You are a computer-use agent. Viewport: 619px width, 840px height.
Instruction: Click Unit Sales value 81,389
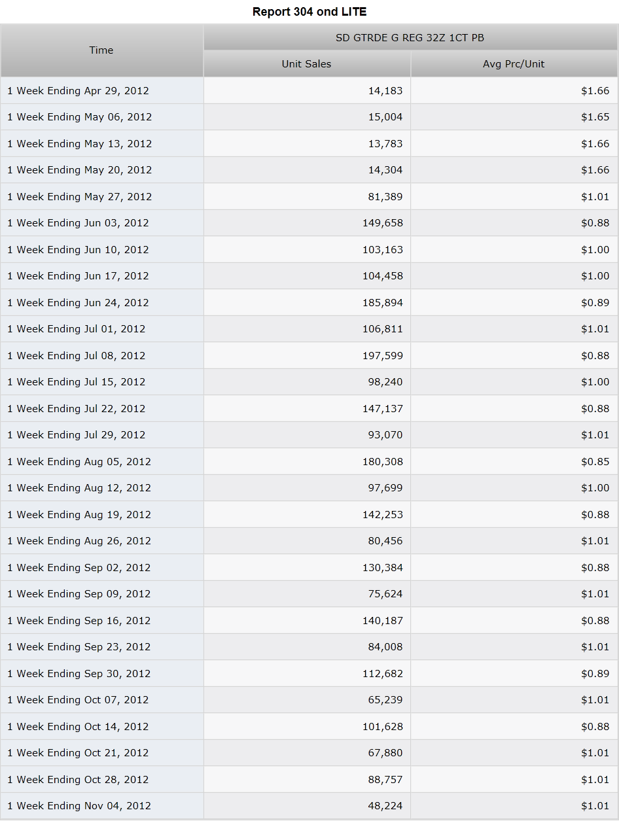[x=385, y=197]
